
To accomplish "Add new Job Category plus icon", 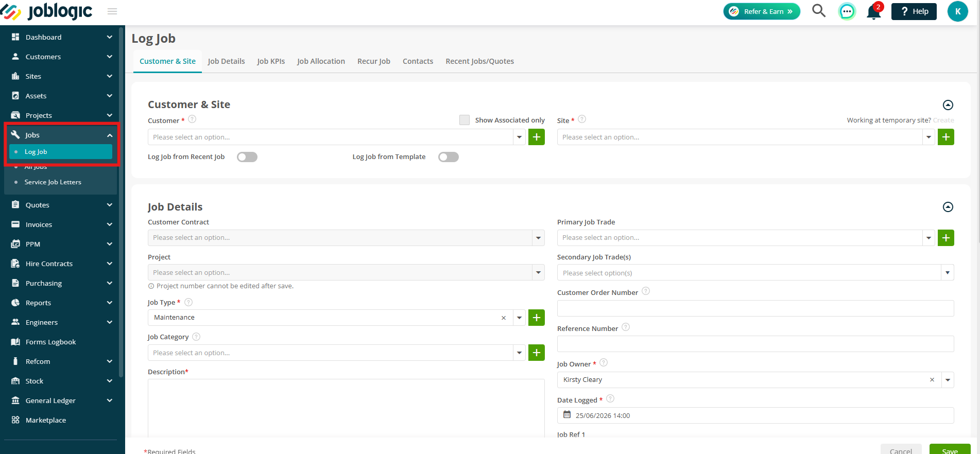I will 537,353.
